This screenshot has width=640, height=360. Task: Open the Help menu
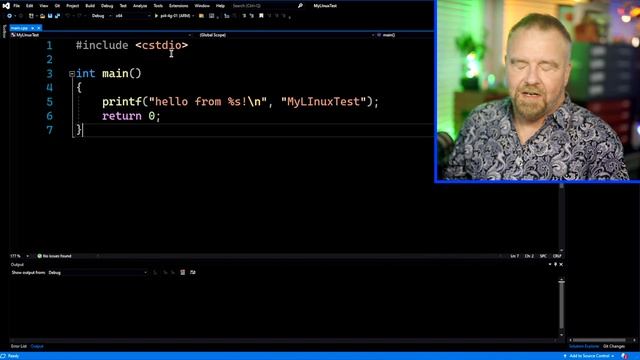[x=220, y=6]
